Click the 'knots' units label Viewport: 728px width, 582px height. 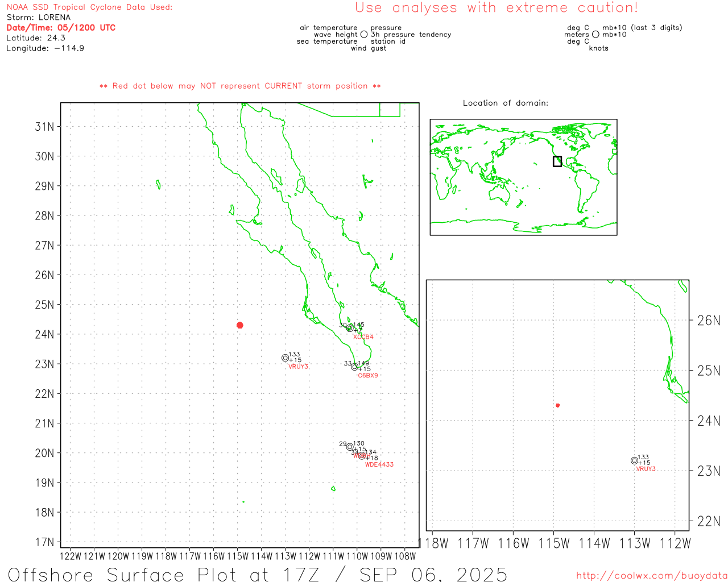coord(599,48)
